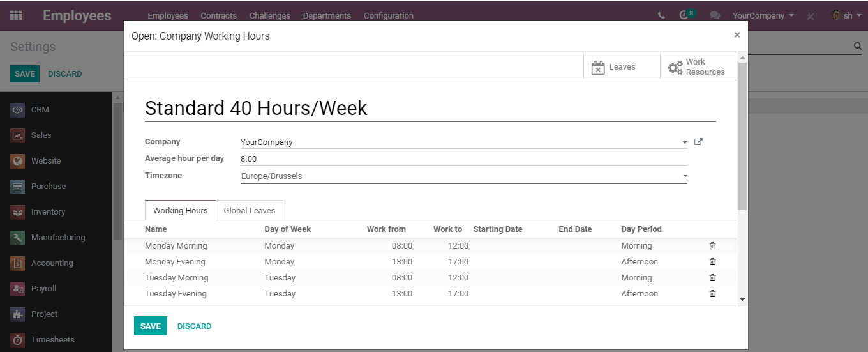Click the Timesheets sidebar icon
Screen dimensions: 868x352
pyautogui.click(x=18, y=340)
